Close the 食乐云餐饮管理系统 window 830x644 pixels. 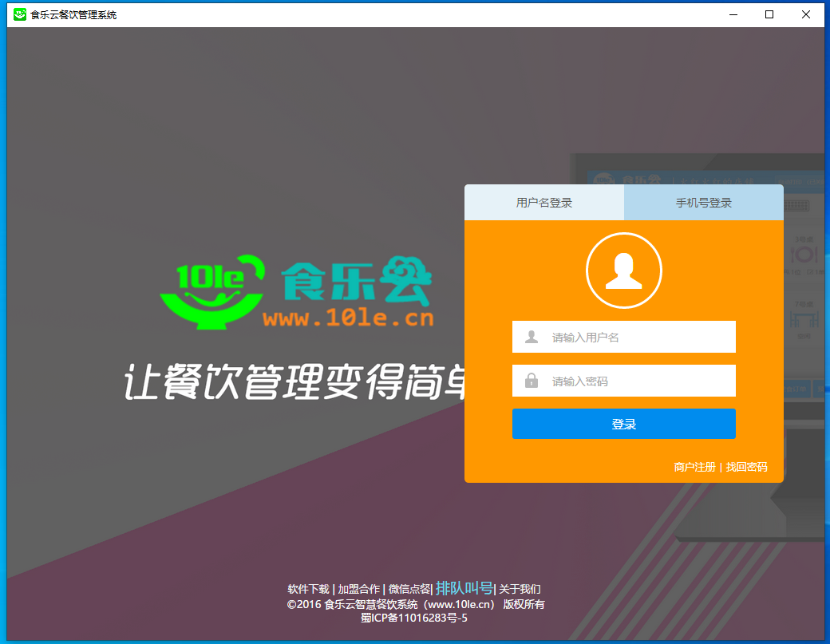805,14
